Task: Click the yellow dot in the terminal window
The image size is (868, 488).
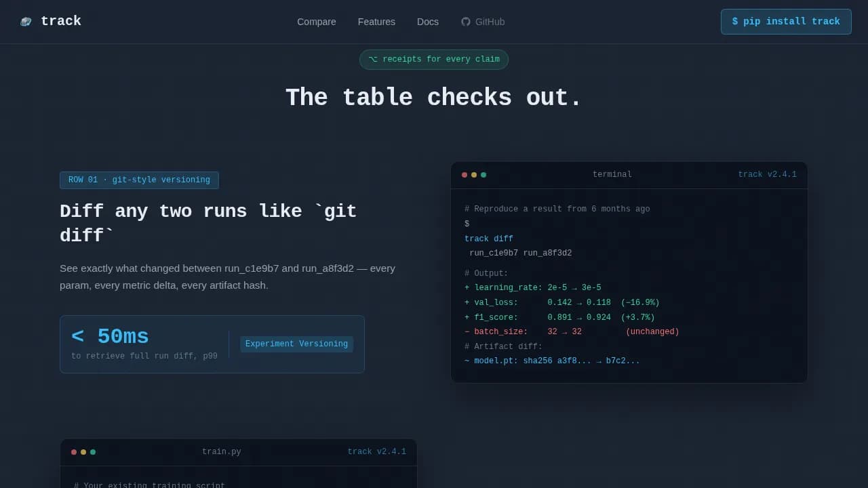Action: [474, 175]
